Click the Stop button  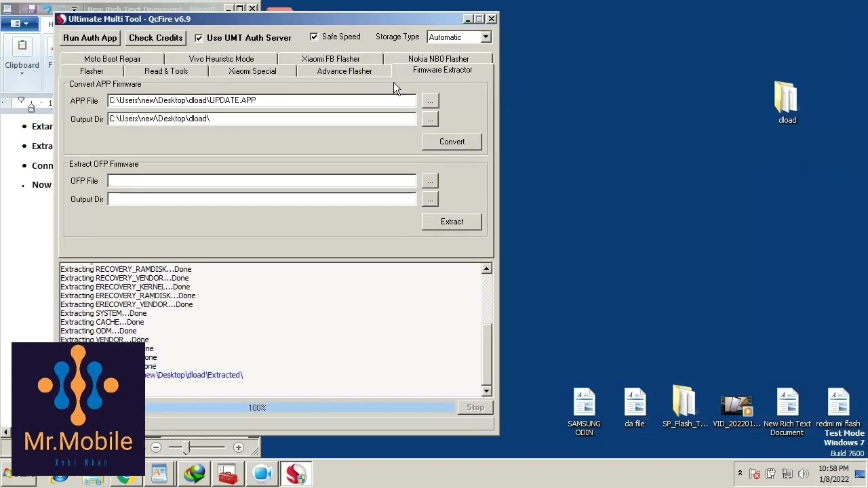(x=475, y=407)
